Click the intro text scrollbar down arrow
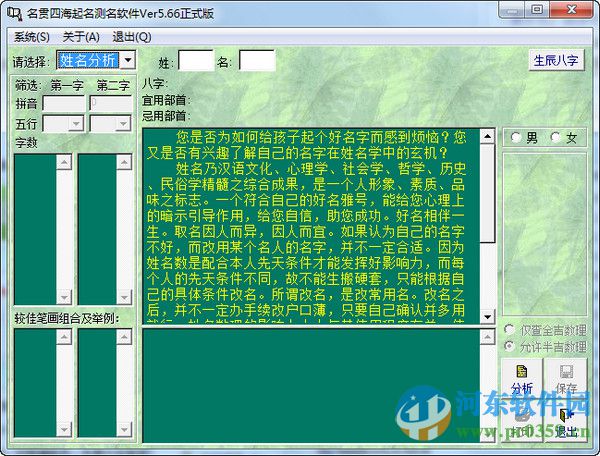The image size is (600, 456). tap(488, 316)
